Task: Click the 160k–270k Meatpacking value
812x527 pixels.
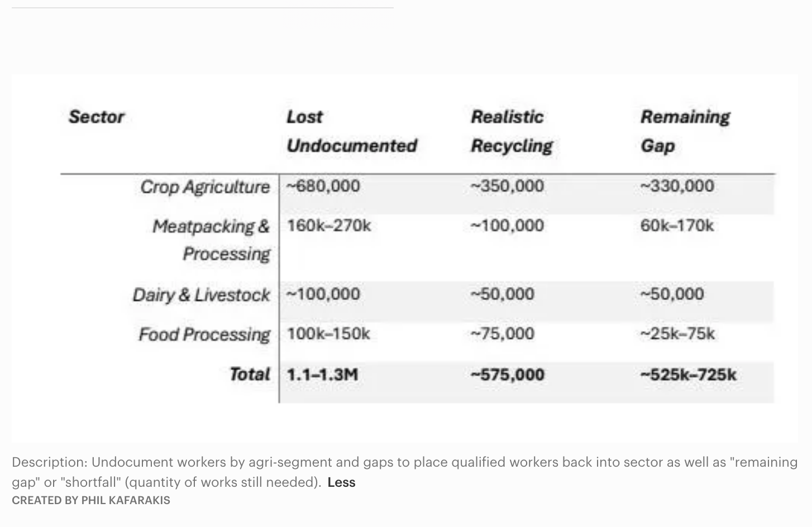Action: 328,226
